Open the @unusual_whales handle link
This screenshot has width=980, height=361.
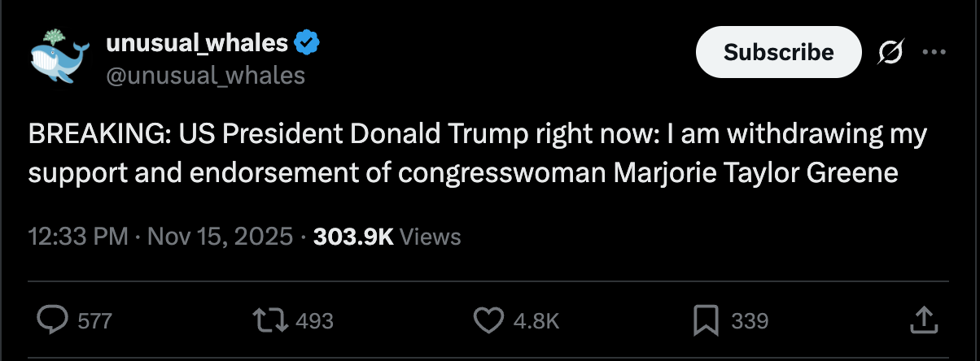pos(205,76)
